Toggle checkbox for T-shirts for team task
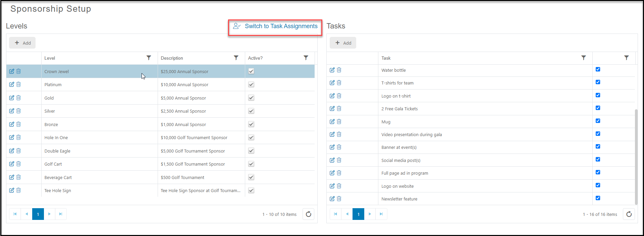This screenshot has width=644, height=236. pyautogui.click(x=598, y=82)
